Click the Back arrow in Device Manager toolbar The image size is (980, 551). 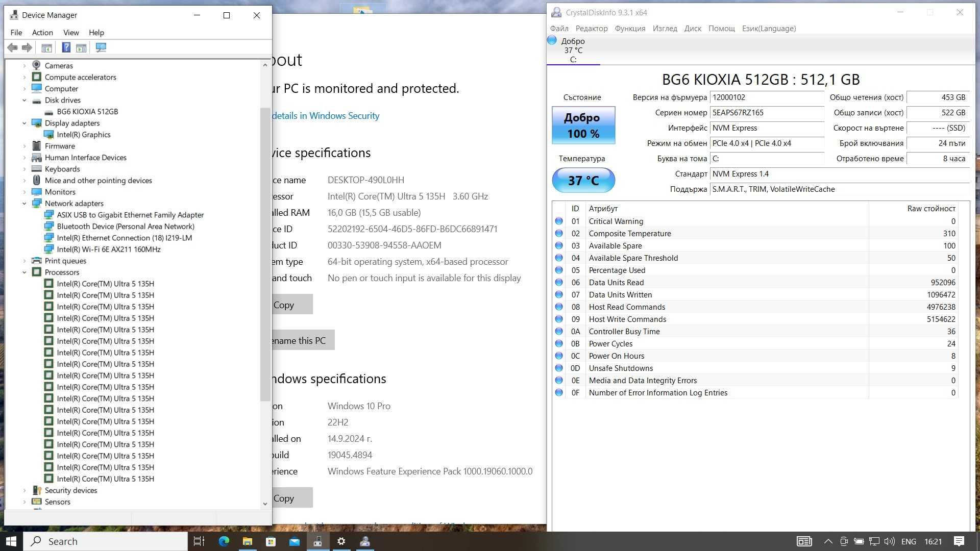pos(12,47)
